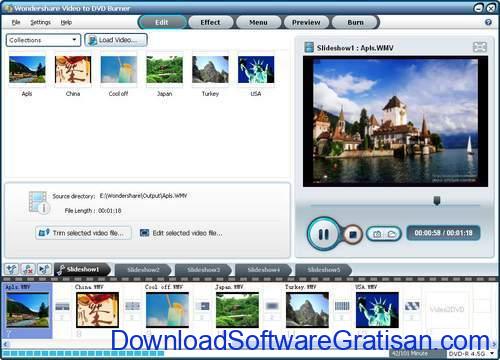
Task: Click the delete title icon with red X
Action: coord(28,269)
